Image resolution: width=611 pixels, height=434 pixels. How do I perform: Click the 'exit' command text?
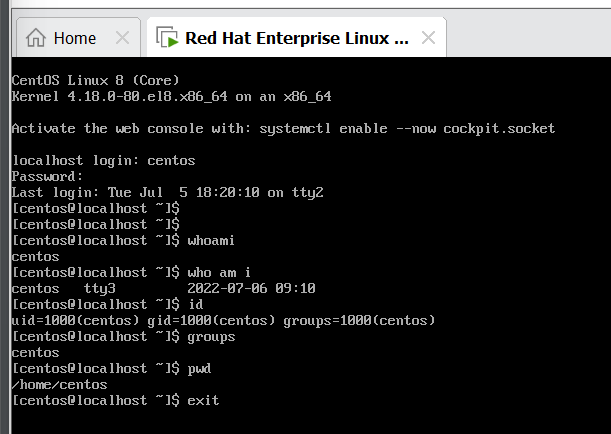(203, 400)
